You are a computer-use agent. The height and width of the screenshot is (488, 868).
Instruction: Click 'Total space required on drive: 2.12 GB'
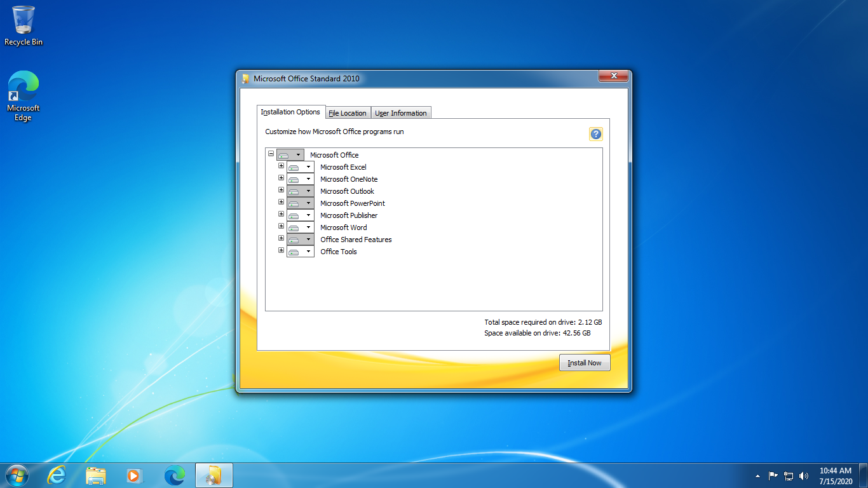(543, 322)
